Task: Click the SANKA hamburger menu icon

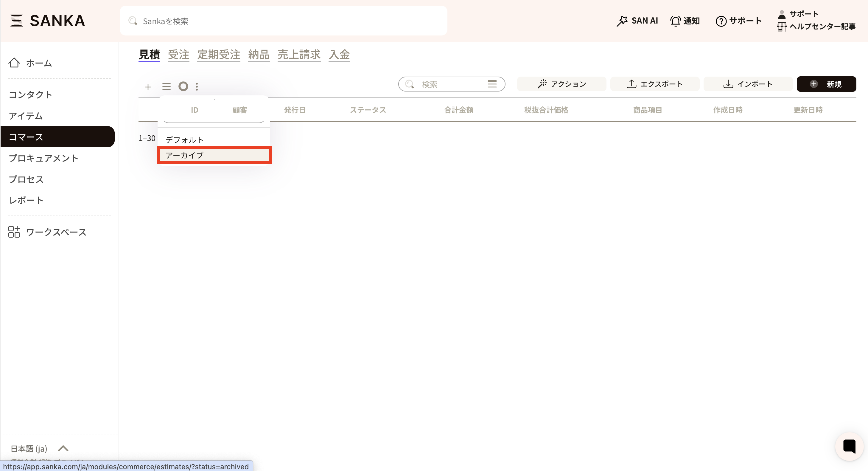Action: coord(16,21)
